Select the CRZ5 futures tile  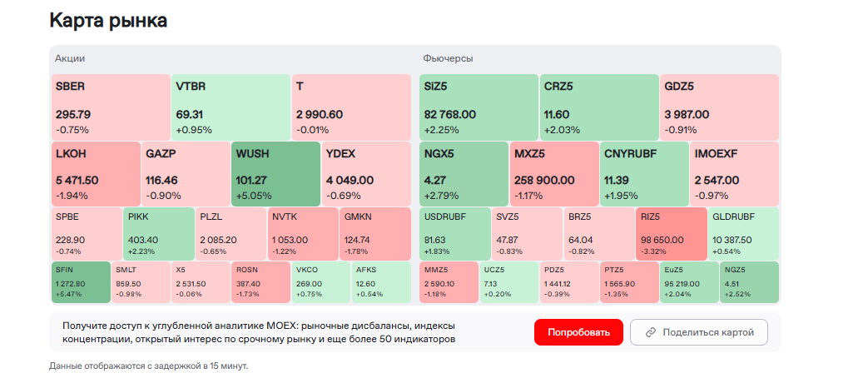click(x=598, y=106)
